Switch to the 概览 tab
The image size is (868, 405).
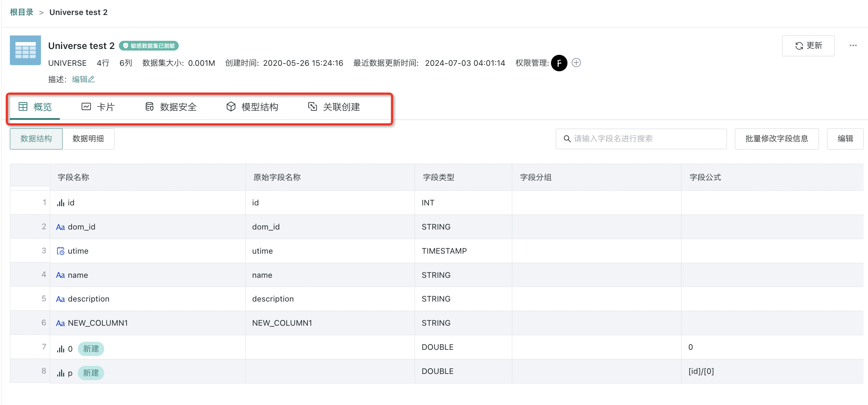(x=35, y=107)
